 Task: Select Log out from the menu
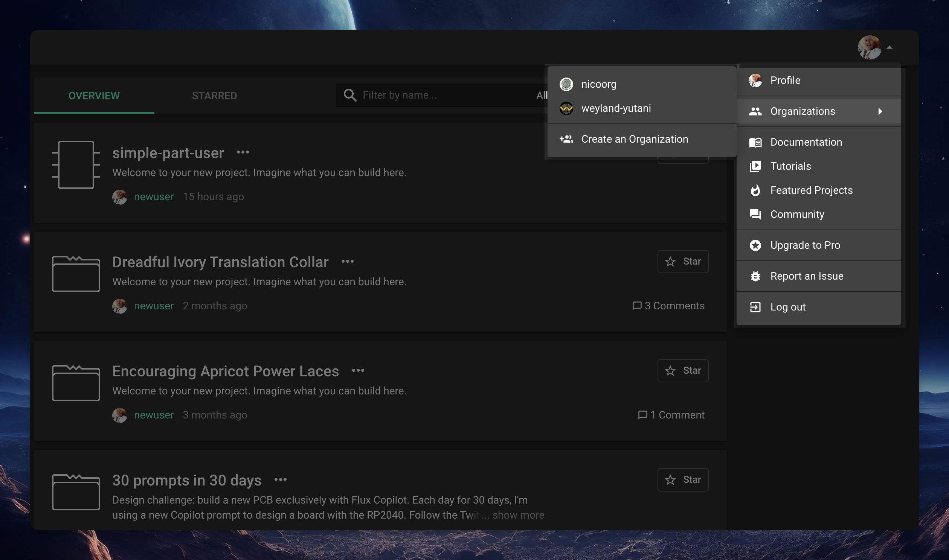[788, 307]
